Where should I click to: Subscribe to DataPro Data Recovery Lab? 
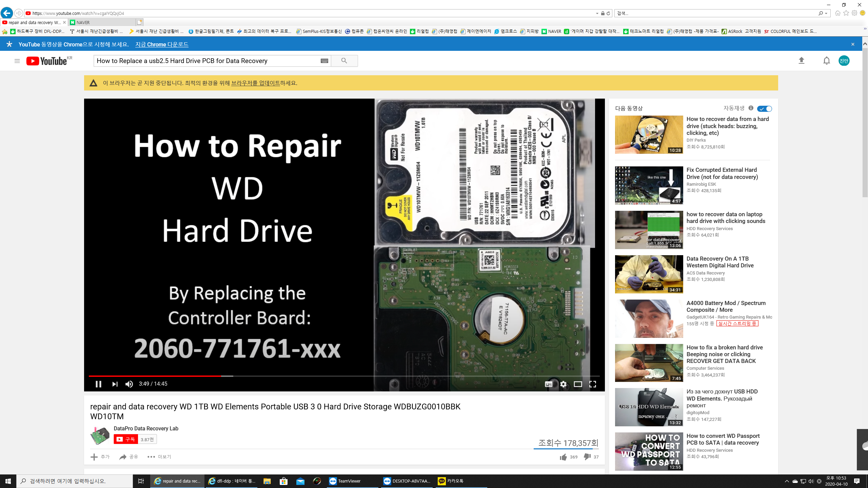(x=126, y=439)
